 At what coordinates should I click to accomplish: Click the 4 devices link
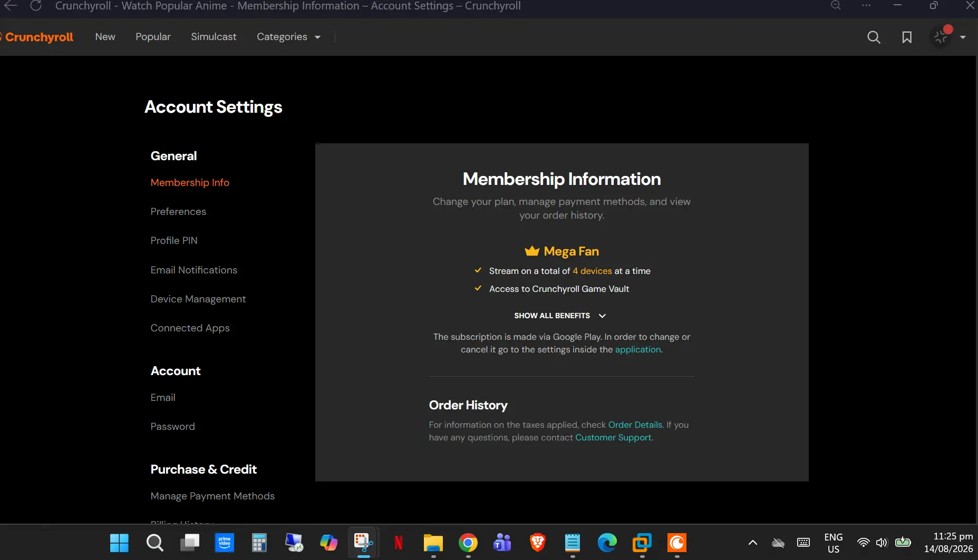(x=592, y=271)
